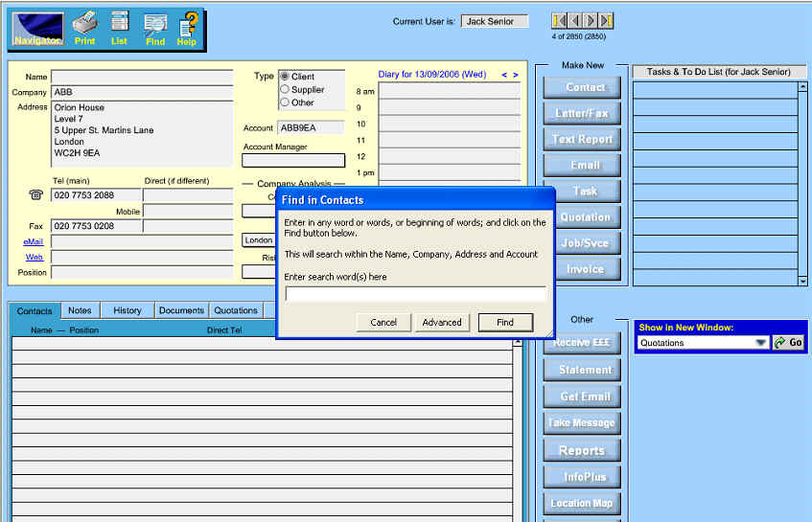The width and height of the screenshot is (812, 522).
Task: Click the Get Email button
Action: 582,397
